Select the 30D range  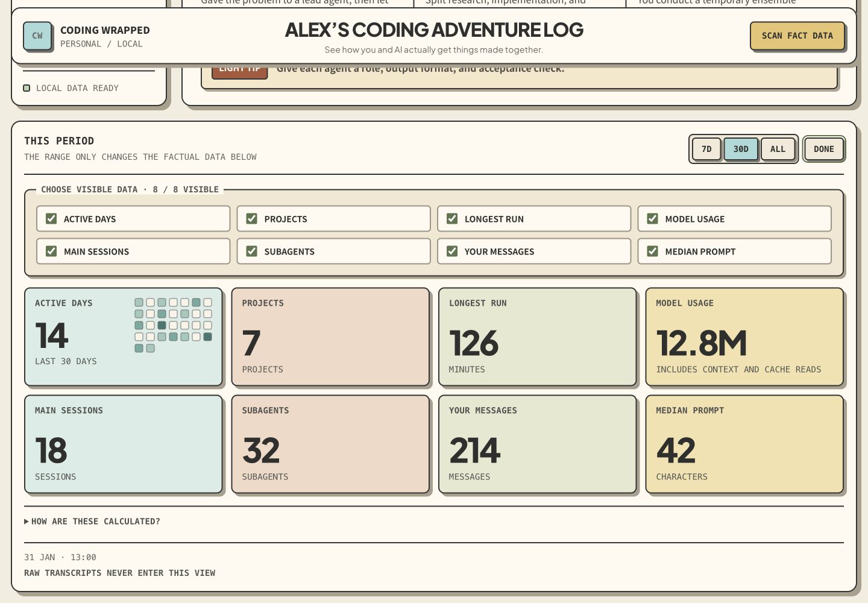pos(741,149)
